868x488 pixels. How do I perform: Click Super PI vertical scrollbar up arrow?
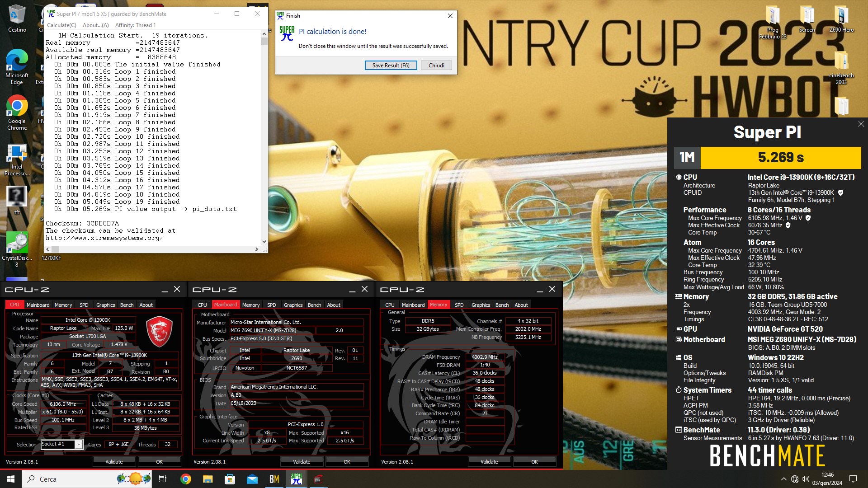coord(264,34)
